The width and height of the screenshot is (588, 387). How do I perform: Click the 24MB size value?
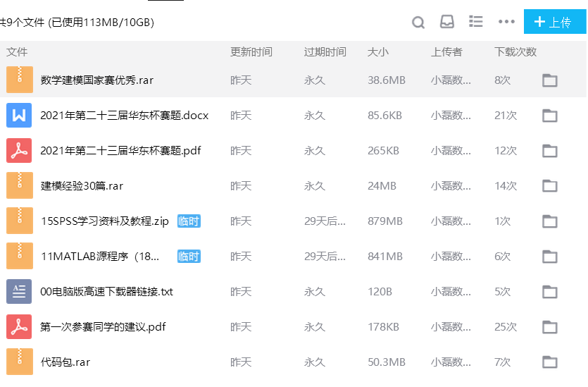click(382, 186)
